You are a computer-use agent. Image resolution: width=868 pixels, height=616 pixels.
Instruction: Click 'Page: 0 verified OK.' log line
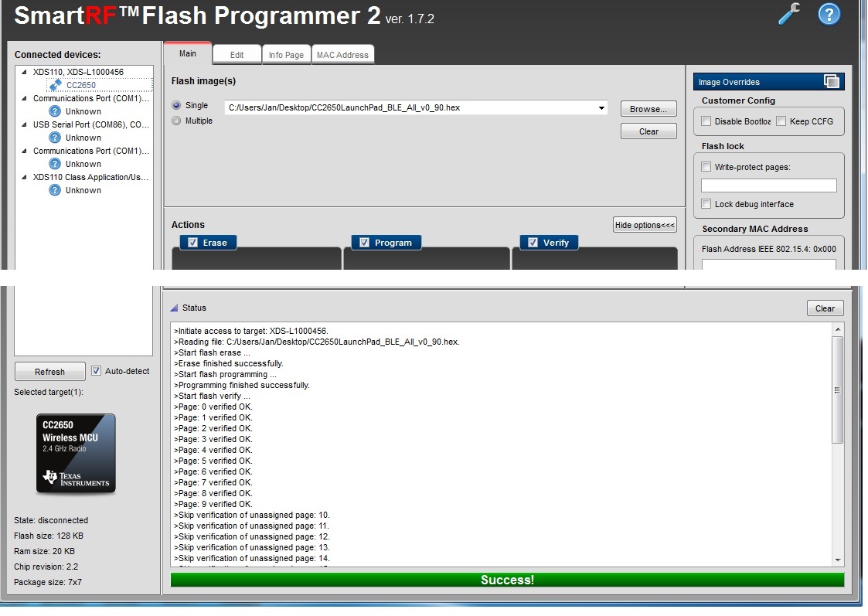click(x=213, y=407)
